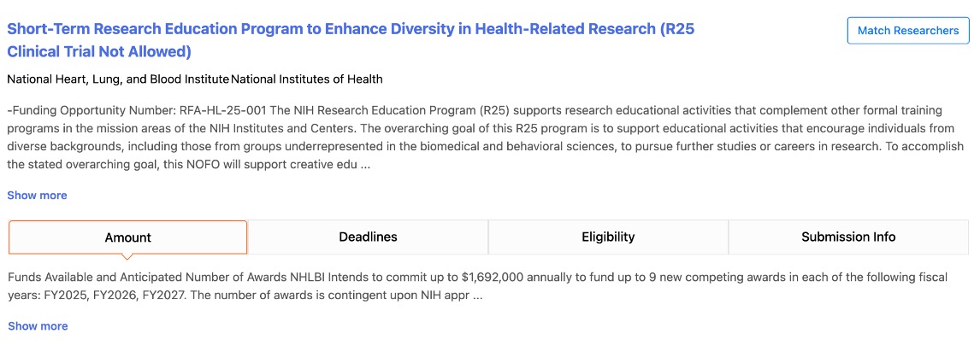This screenshot has width=980, height=357.
Task: Switch to the Deadlines tab
Action: point(368,237)
